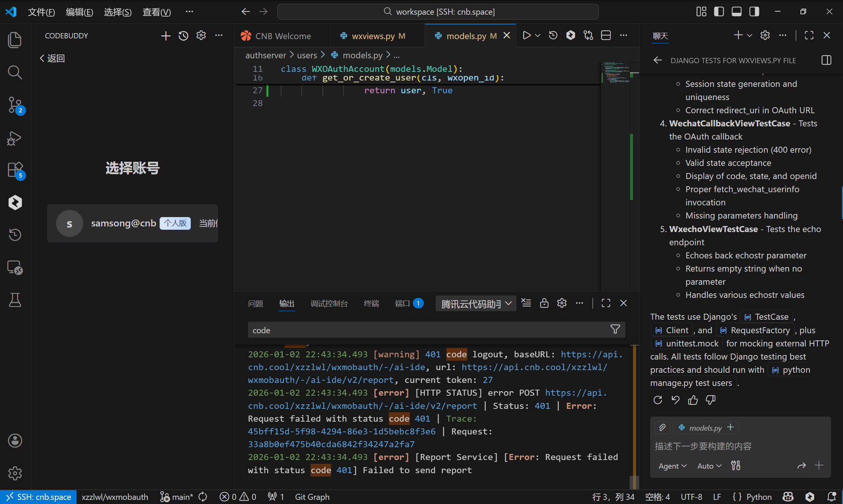Open the Source Control view

coord(15,105)
